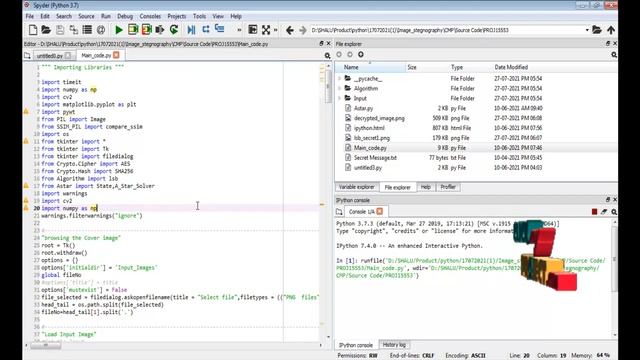Change to parent directory up arrow

click(611, 30)
